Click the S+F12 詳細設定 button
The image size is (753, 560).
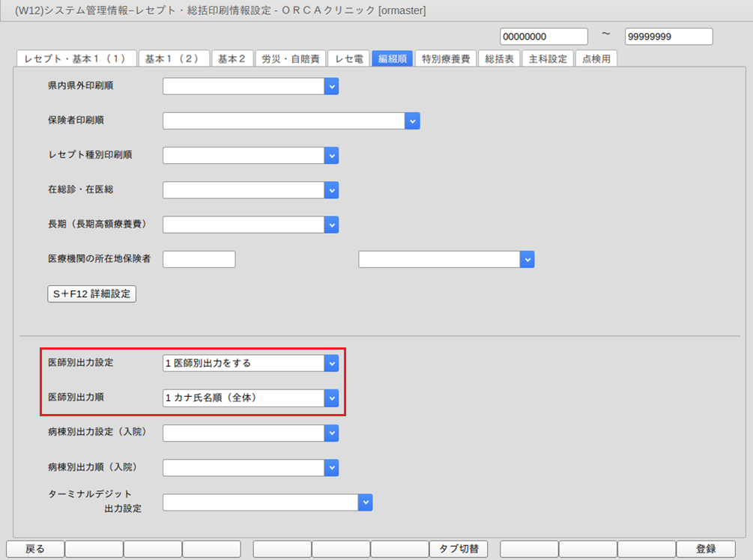point(91,294)
